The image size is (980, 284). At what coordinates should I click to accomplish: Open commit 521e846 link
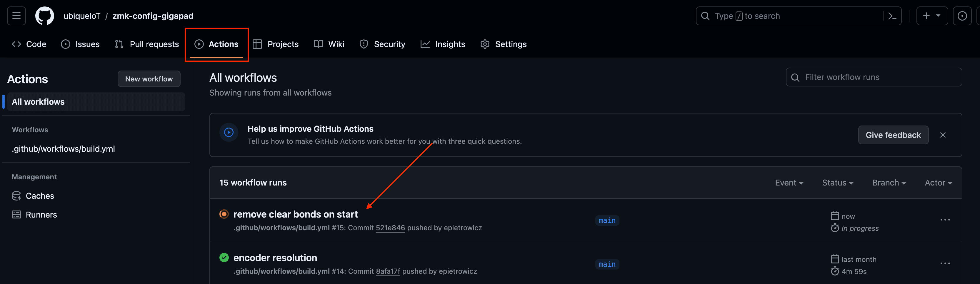pyautogui.click(x=390, y=228)
